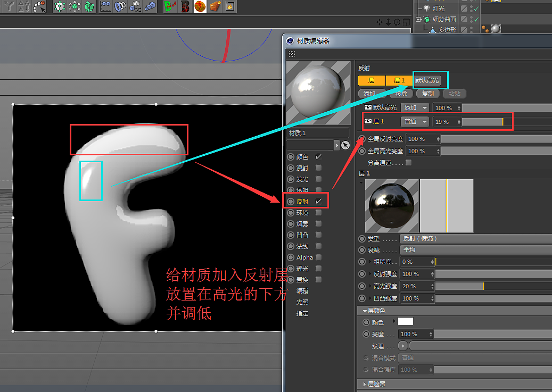Collapse the 细分曲面 tree node
The width and height of the screenshot is (552, 392).
(x=418, y=19)
